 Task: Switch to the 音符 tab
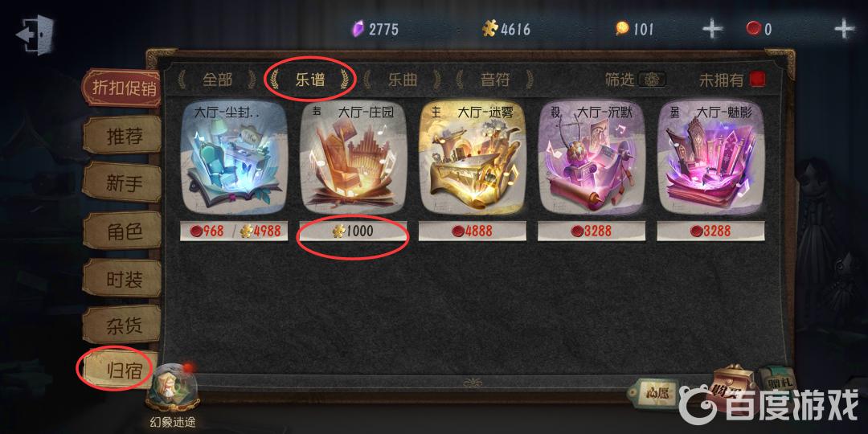pyautogui.click(x=495, y=80)
